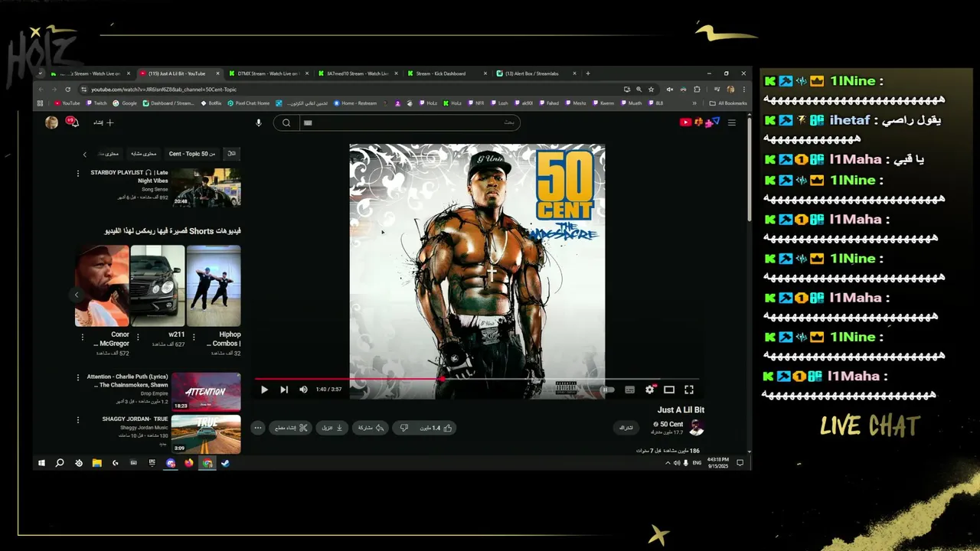
Task: Click the YouTube search input field
Action: pos(410,122)
